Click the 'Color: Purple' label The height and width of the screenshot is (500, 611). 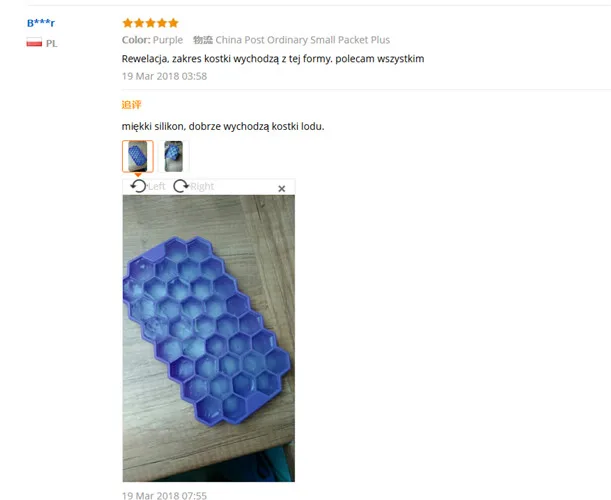click(152, 40)
